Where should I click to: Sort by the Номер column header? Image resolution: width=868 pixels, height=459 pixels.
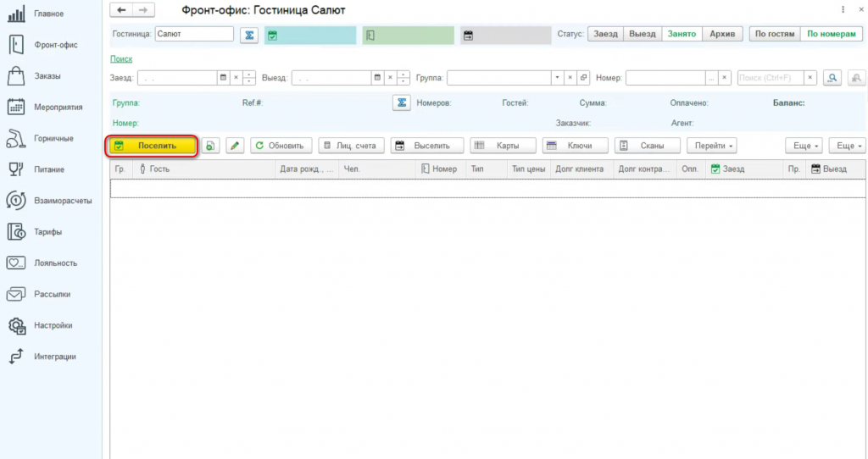441,169
